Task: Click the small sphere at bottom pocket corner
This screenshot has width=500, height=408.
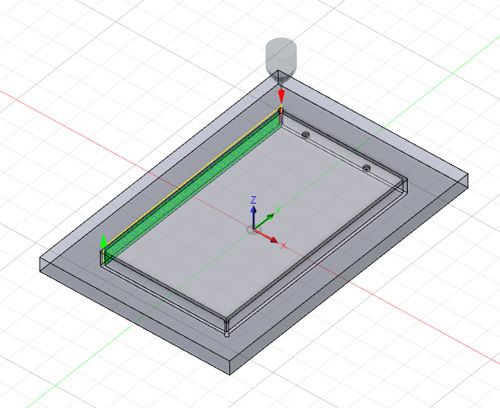Action: click(227, 335)
